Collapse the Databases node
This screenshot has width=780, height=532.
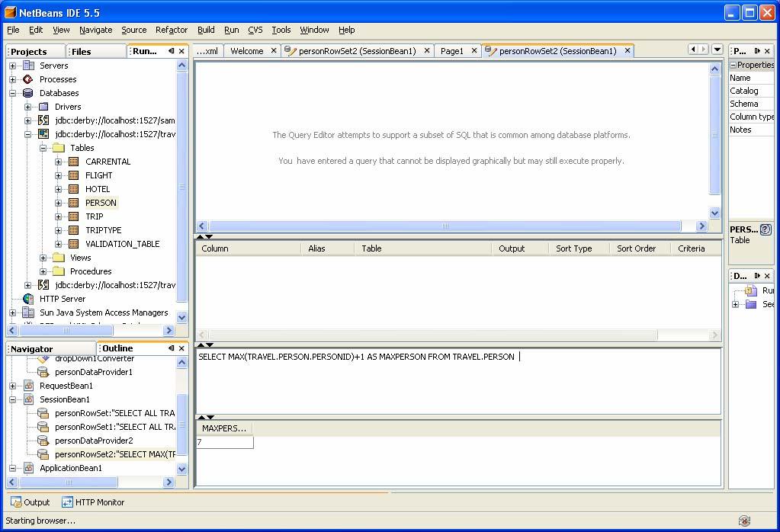pos(13,93)
